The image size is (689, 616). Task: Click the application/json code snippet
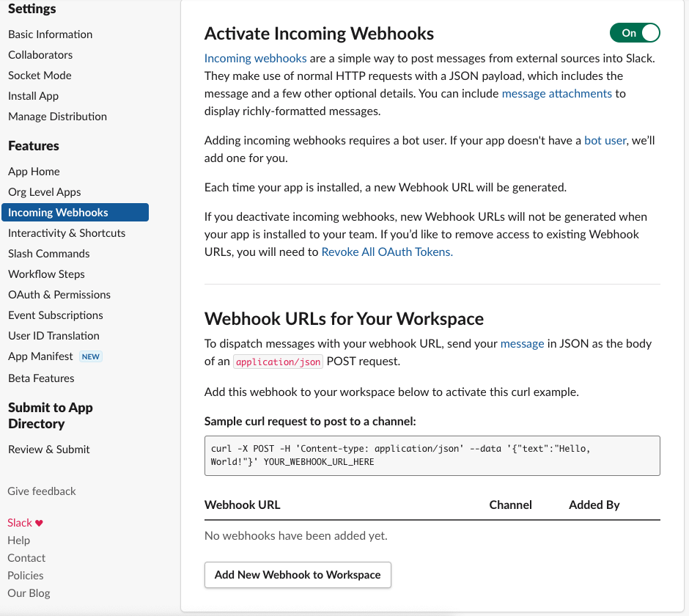pyautogui.click(x=278, y=362)
